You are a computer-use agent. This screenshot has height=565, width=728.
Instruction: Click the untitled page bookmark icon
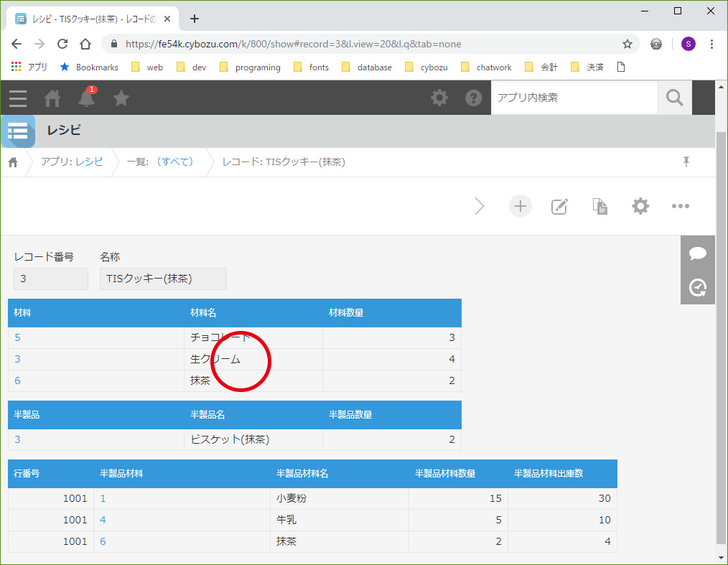[x=621, y=67]
